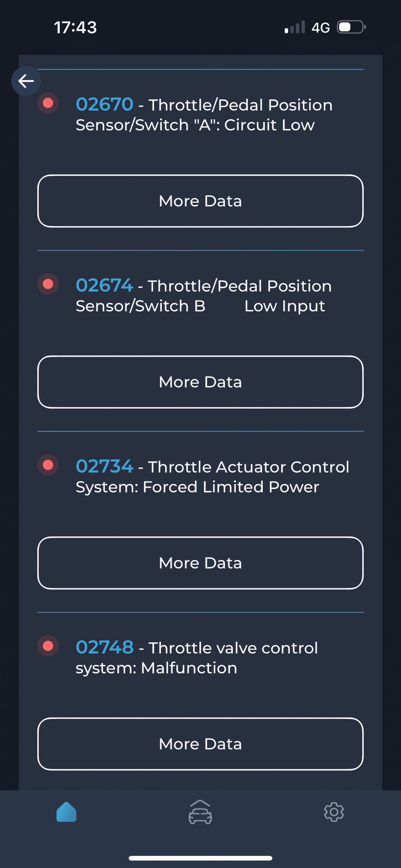
Task: Open More Data for fault 02674
Action: [200, 382]
